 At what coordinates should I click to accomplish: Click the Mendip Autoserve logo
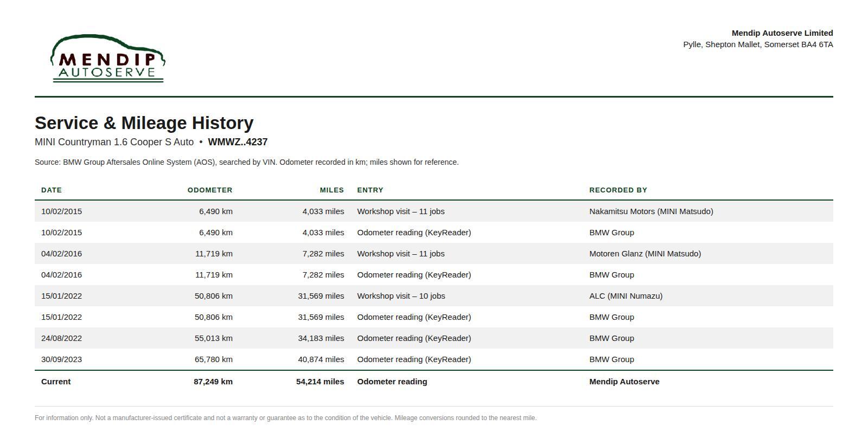(x=108, y=59)
